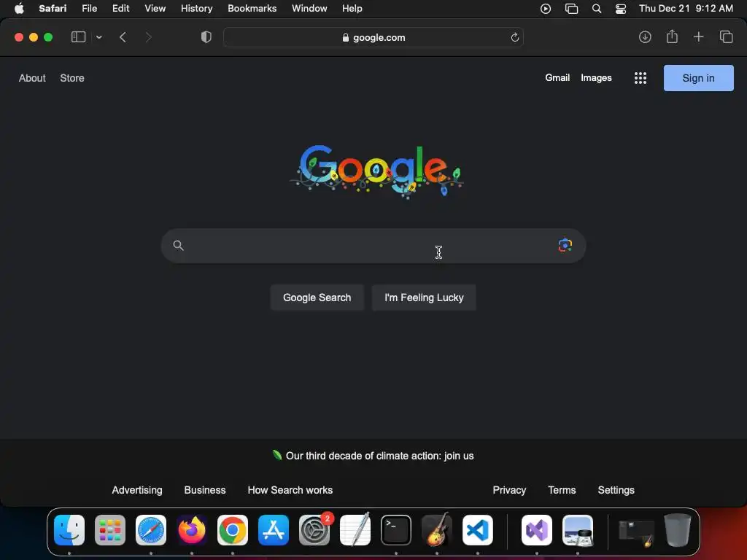The width and height of the screenshot is (747, 560).
Task: Open the Trash in the Dock
Action: point(678,529)
